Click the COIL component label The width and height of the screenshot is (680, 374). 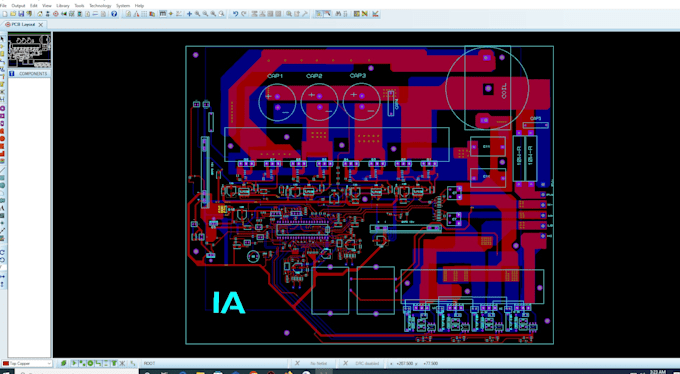click(504, 91)
